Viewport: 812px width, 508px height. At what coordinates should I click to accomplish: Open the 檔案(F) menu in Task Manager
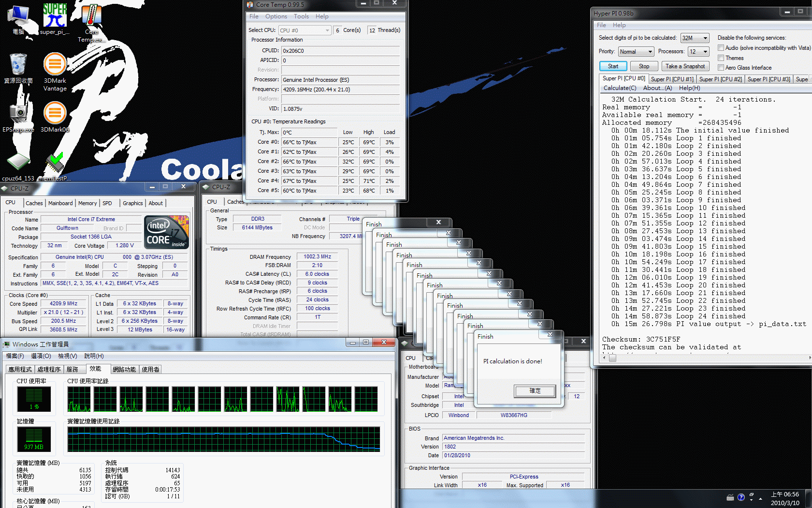[15, 356]
